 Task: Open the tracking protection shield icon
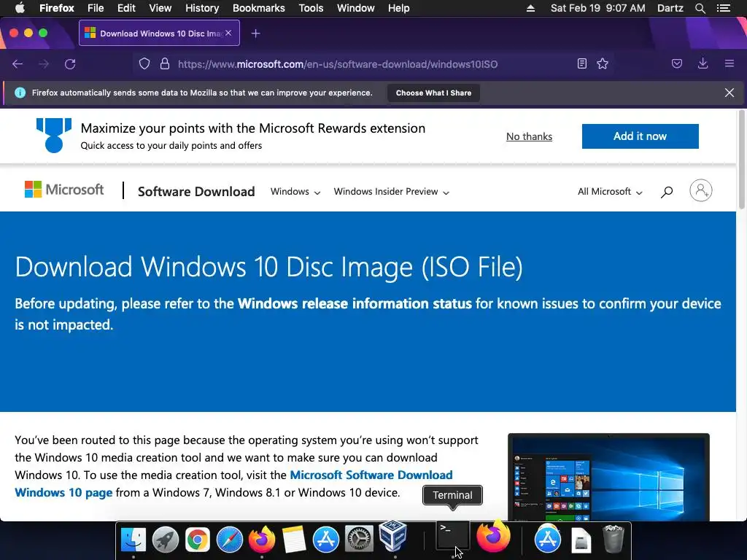click(144, 64)
